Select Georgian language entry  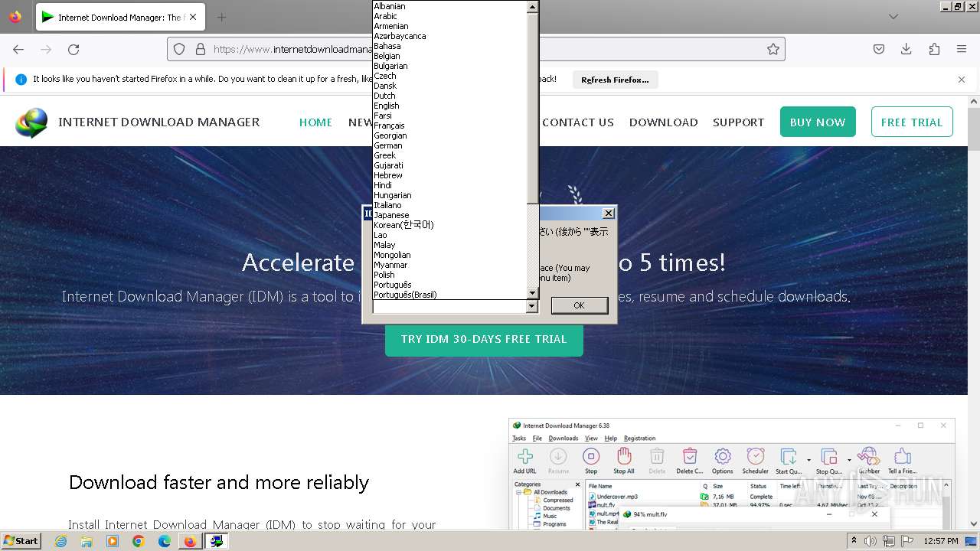[450, 135]
